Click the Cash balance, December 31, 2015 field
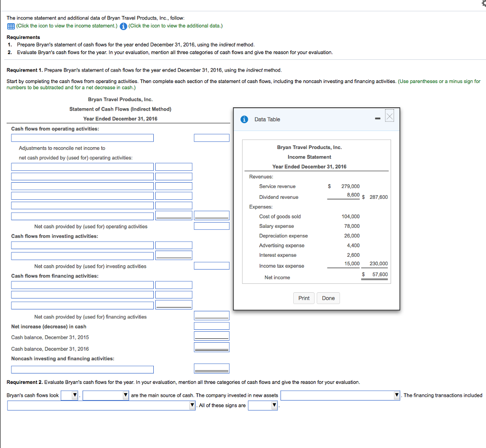 [x=212, y=336]
